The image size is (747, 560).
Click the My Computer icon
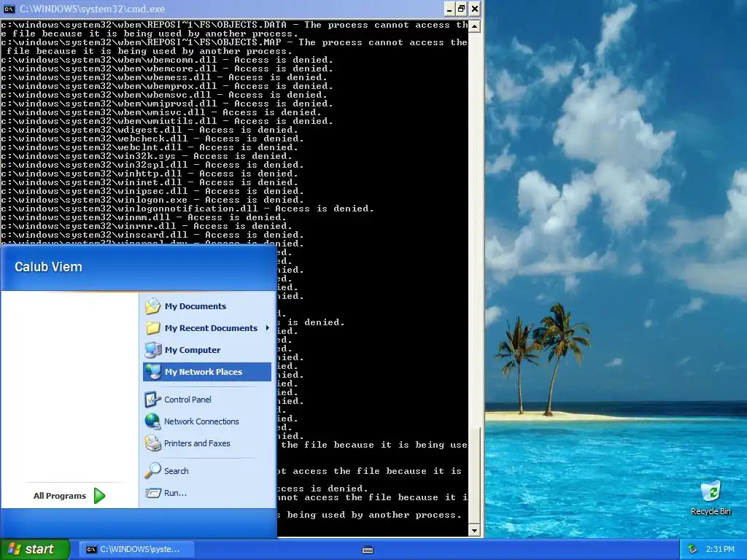(x=152, y=350)
